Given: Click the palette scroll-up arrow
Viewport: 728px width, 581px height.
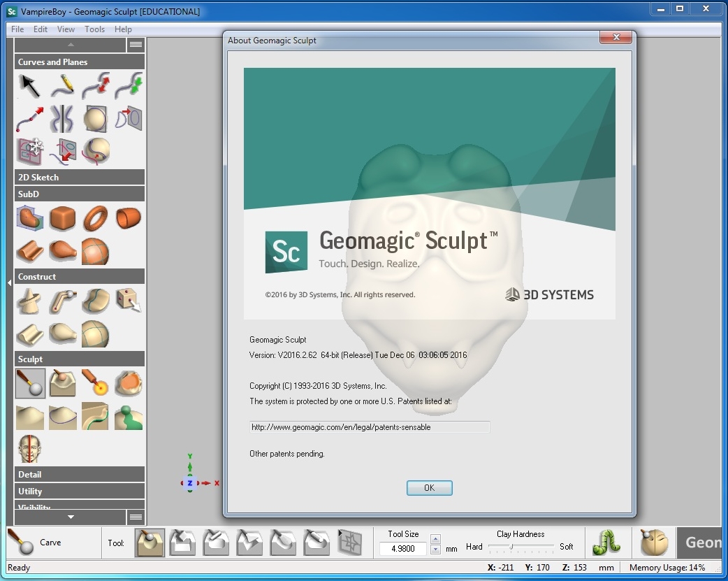Looking at the screenshot, I should click(x=71, y=45).
